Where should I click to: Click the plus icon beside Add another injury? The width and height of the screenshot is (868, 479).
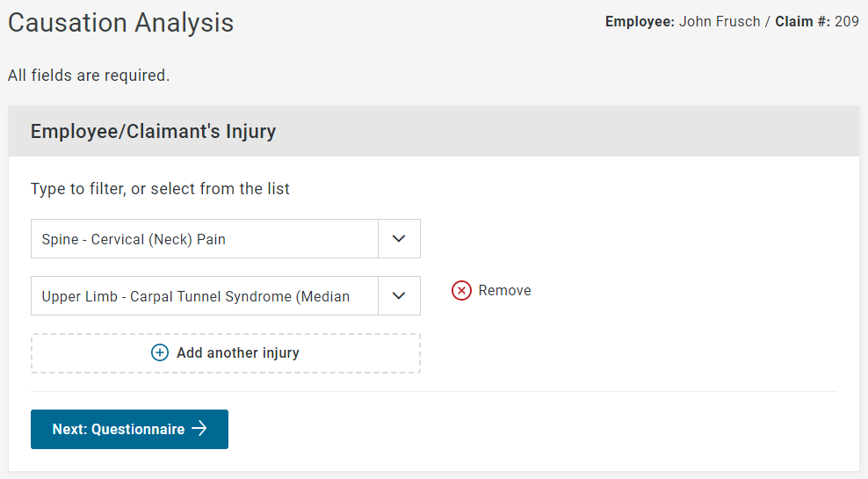pos(160,353)
